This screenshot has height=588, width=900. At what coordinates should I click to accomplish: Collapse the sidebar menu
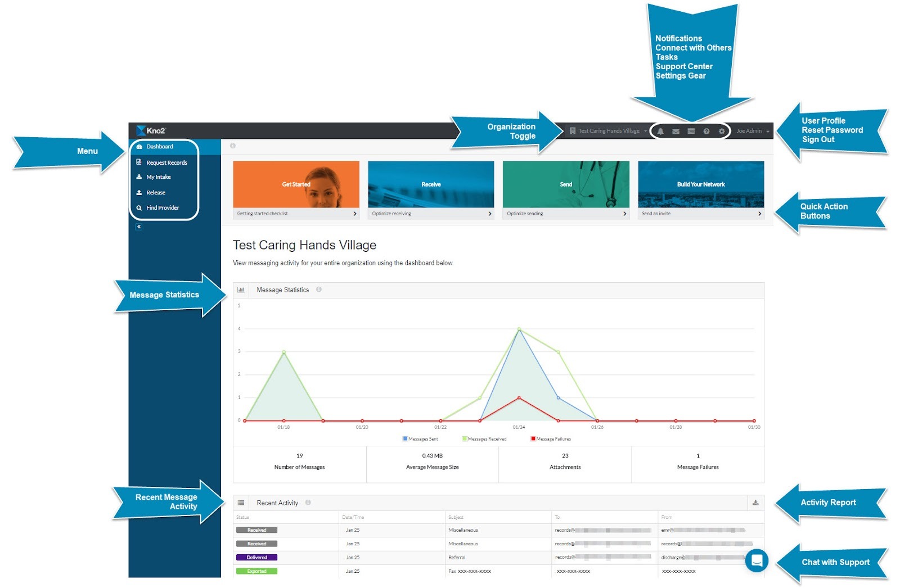click(139, 227)
